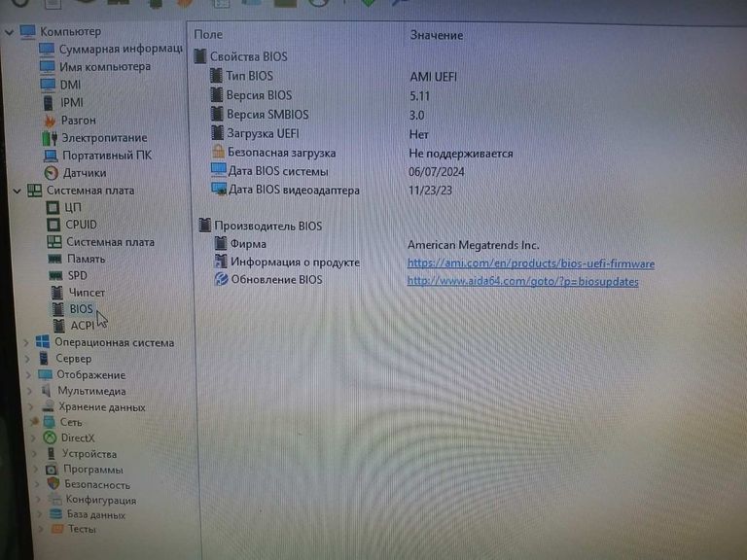Viewport: 747px width, 560px height.
Task: Expand the Отображение tree node
Action: coord(26,374)
